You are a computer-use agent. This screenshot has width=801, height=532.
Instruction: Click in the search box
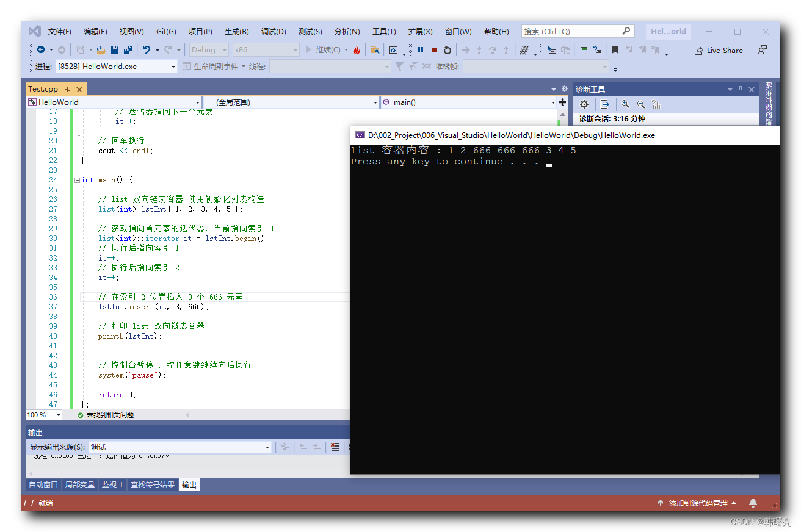coord(578,31)
